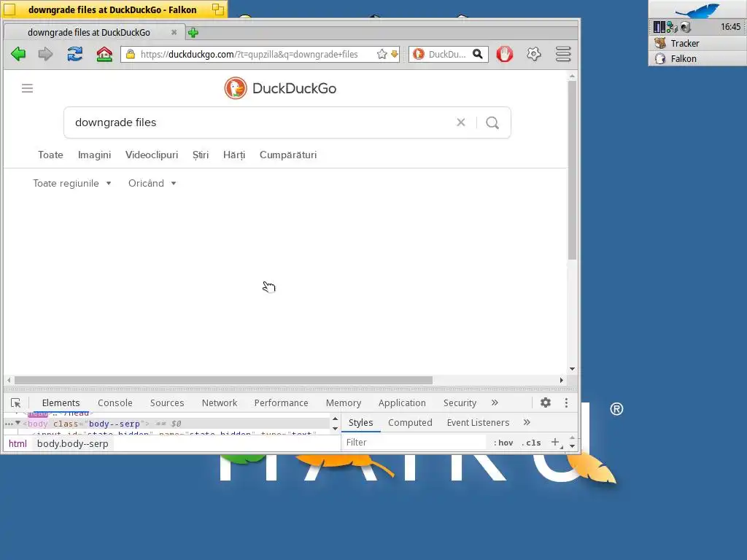Image resolution: width=747 pixels, height=560 pixels.
Task: Add new style rule plus icon
Action: coord(555,443)
